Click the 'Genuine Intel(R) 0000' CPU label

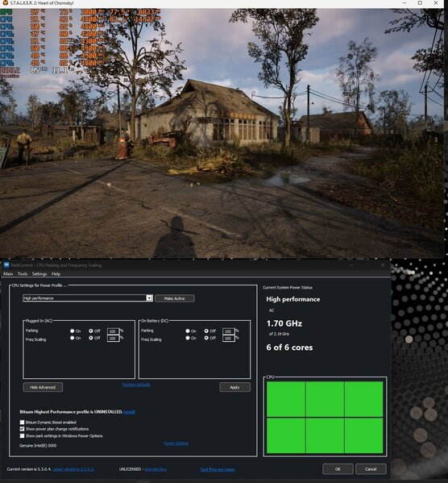tap(38, 445)
